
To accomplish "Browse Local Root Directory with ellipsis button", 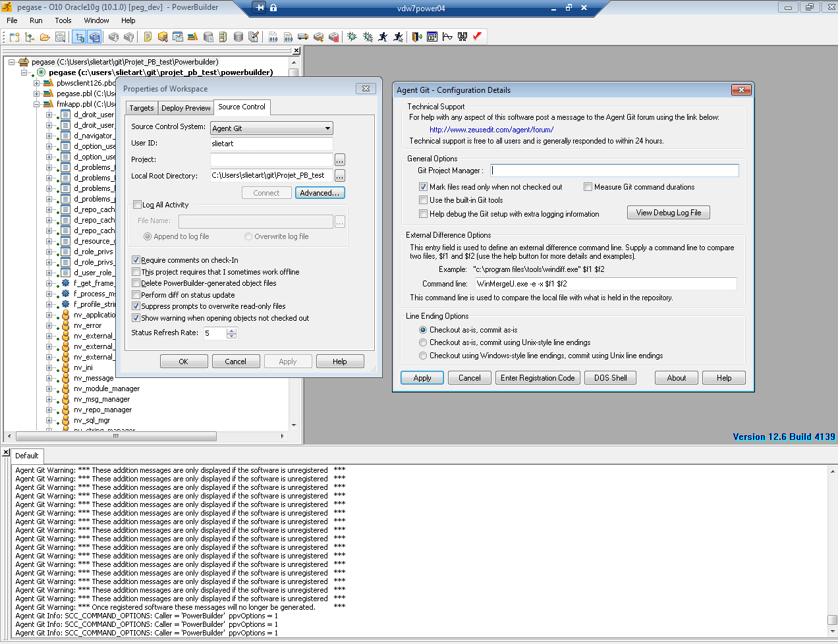I will tap(340, 176).
